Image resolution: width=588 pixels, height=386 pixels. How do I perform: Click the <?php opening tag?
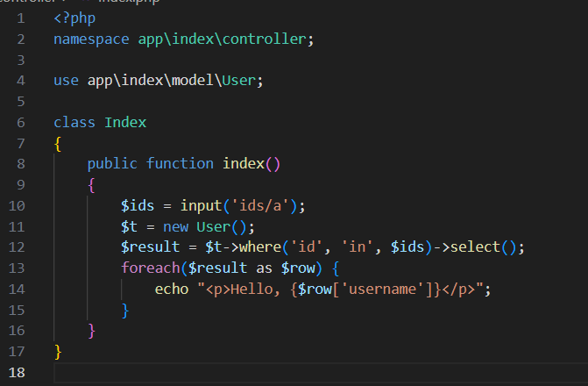tap(74, 18)
